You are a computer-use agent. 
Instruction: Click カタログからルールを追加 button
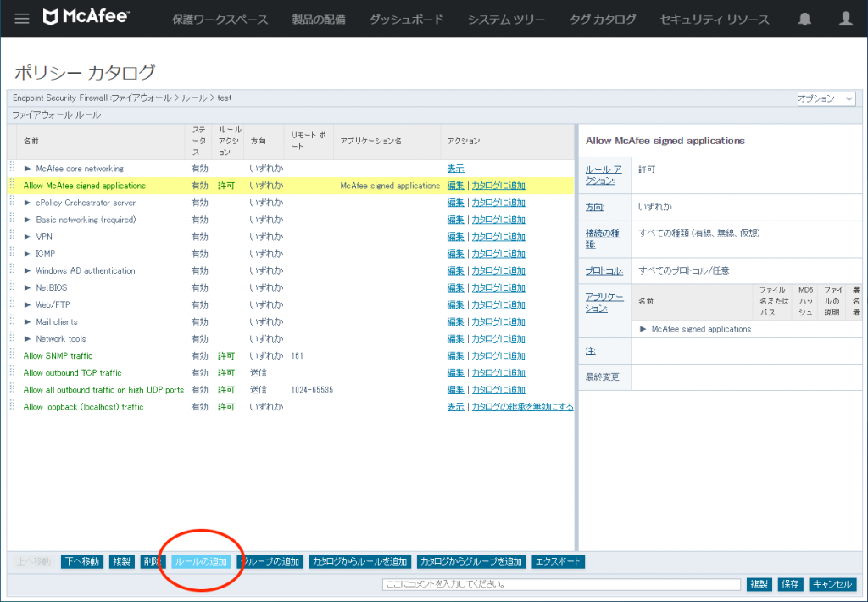click(359, 561)
